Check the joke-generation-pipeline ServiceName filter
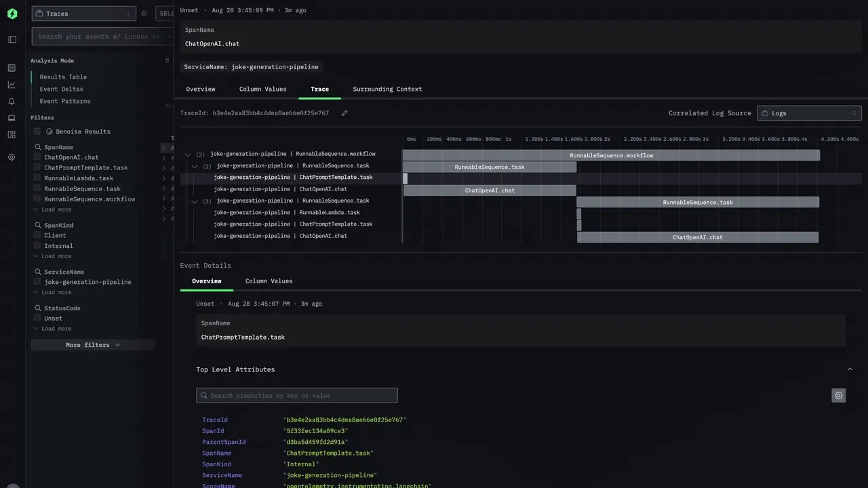The image size is (868, 488). 37,282
